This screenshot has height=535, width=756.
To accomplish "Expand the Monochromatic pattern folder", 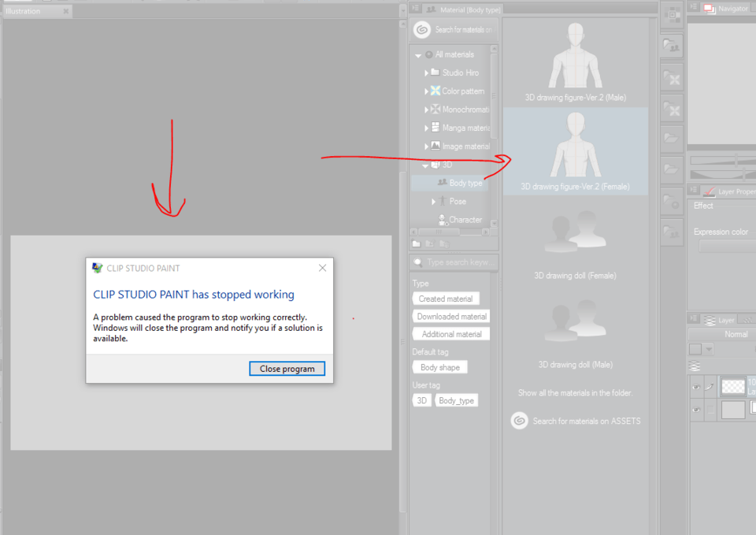I will click(426, 110).
